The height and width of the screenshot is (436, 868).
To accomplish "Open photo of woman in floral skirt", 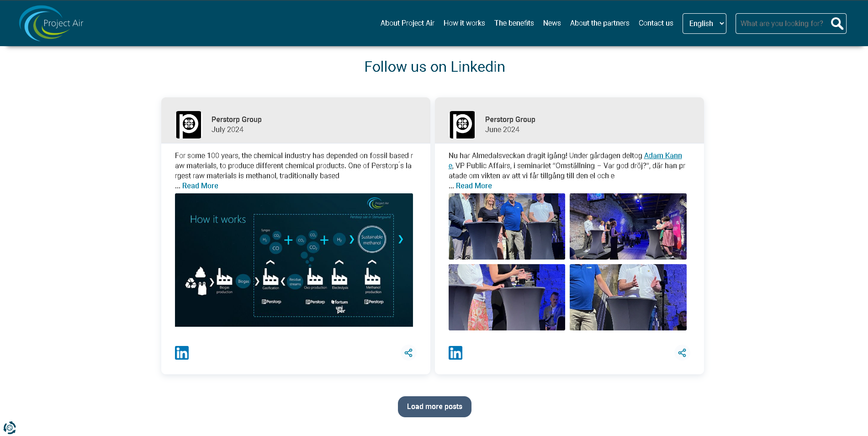I will point(507,297).
